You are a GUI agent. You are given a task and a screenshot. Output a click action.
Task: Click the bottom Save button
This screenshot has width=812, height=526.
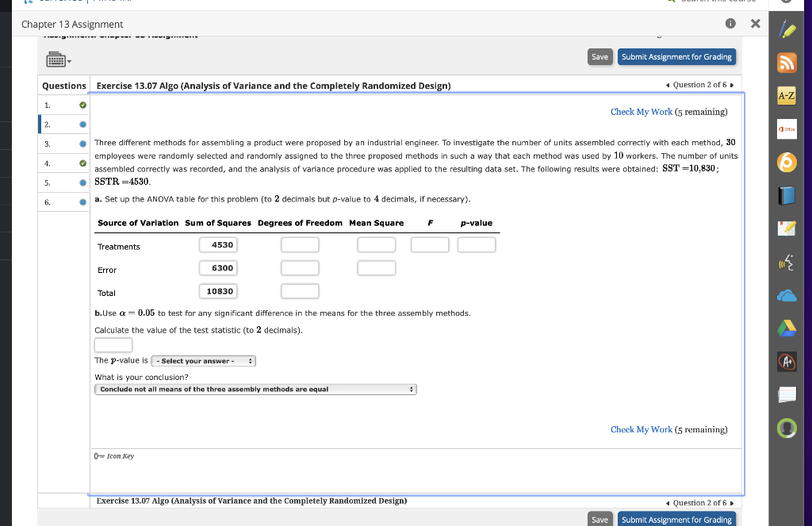599,520
